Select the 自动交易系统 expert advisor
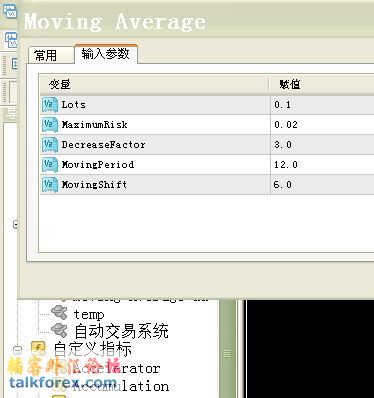 click(121, 331)
